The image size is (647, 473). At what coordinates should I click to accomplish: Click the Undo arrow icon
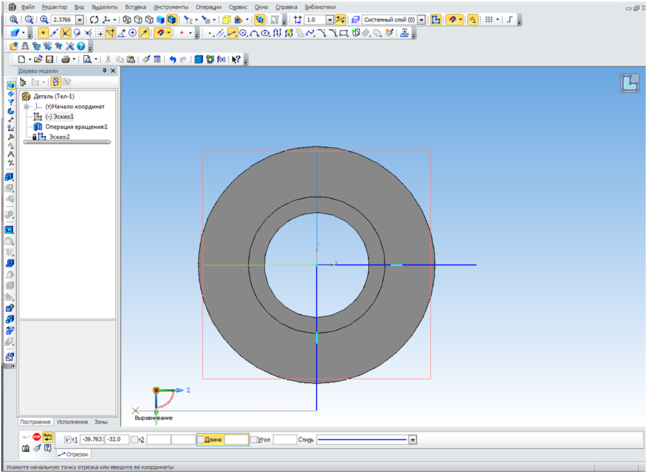click(172, 59)
